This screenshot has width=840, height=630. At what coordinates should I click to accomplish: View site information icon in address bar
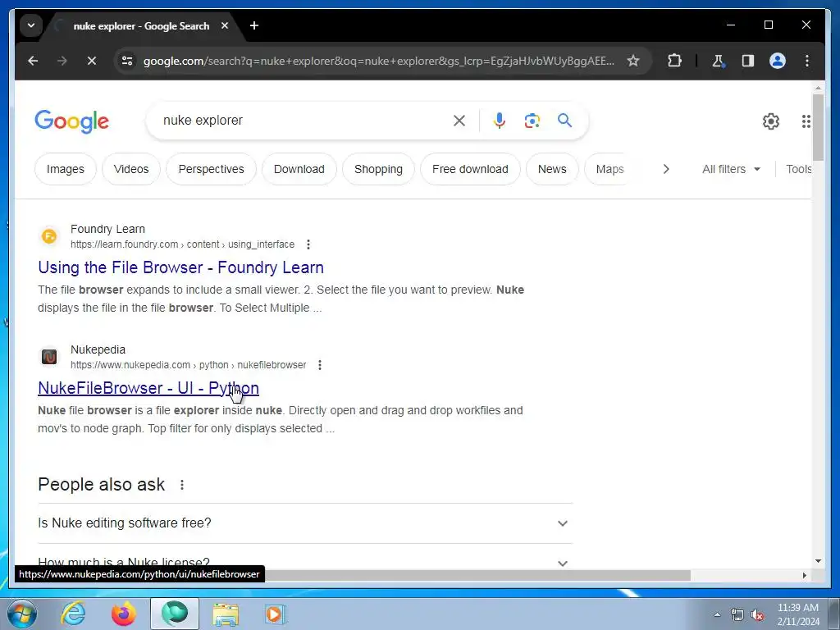pos(127,61)
